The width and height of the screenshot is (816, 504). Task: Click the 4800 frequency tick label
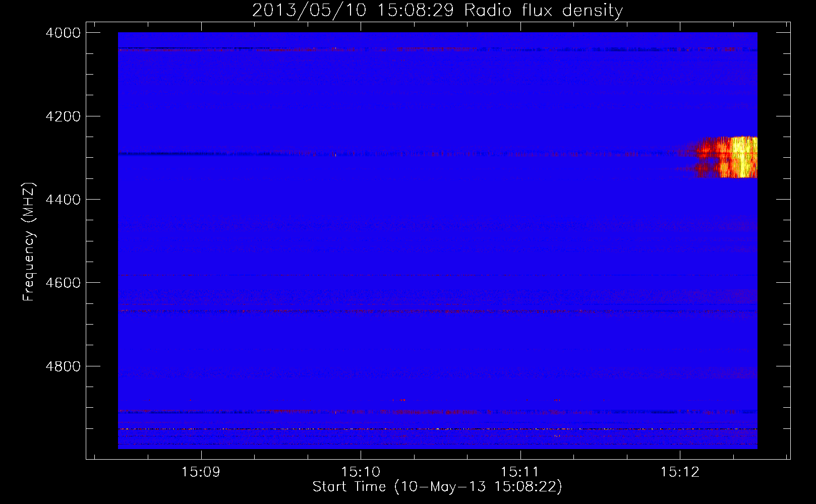coord(63,366)
